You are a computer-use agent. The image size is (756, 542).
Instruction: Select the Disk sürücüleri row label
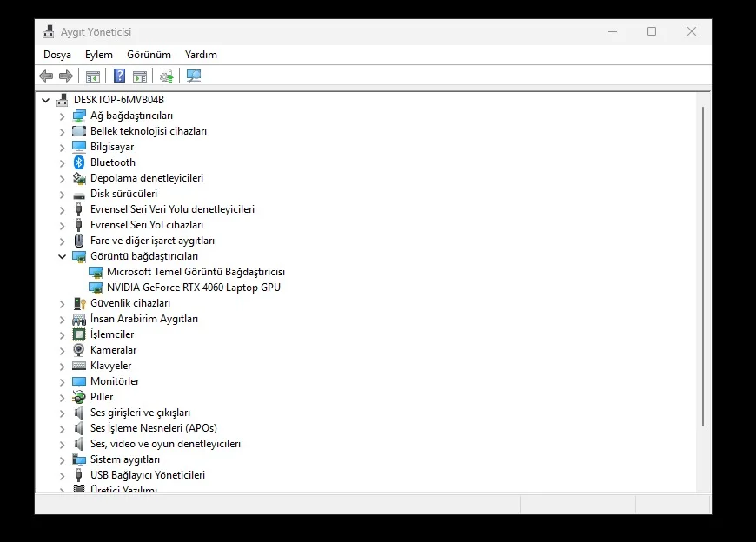[124, 194]
